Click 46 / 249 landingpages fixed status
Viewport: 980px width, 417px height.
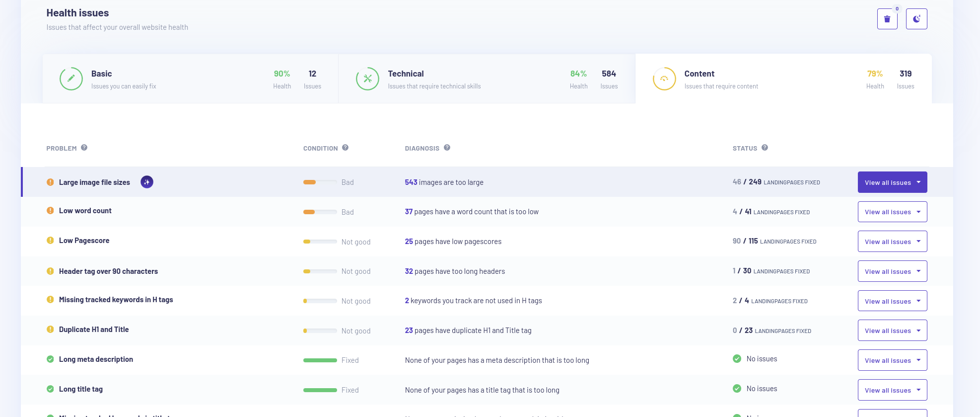point(776,182)
